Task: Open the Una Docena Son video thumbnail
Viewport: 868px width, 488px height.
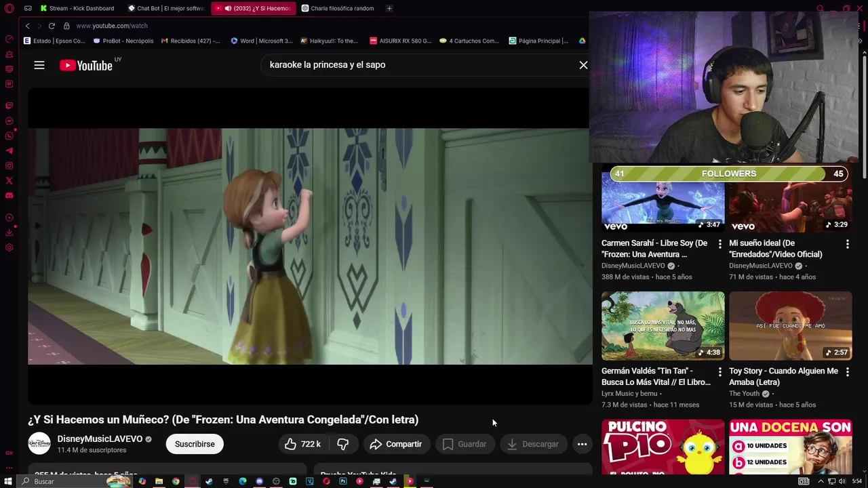Action: pyautogui.click(x=791, y=447)
